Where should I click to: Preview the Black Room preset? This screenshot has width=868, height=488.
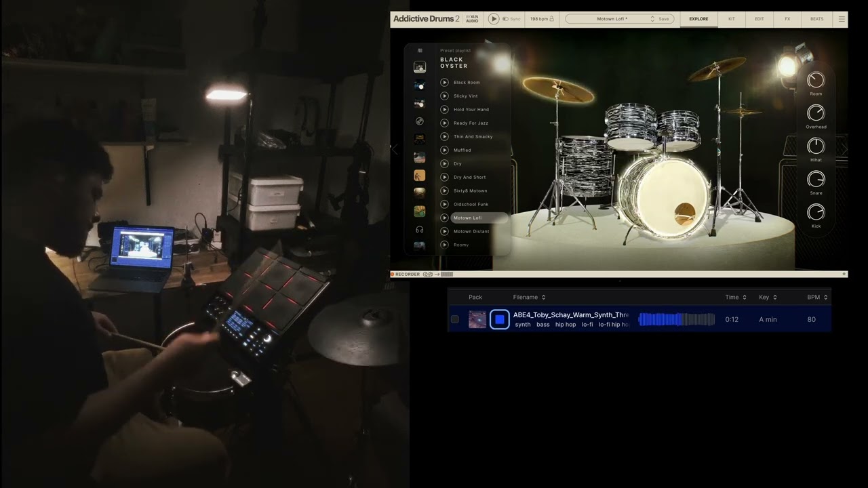(x=444, y=82)
